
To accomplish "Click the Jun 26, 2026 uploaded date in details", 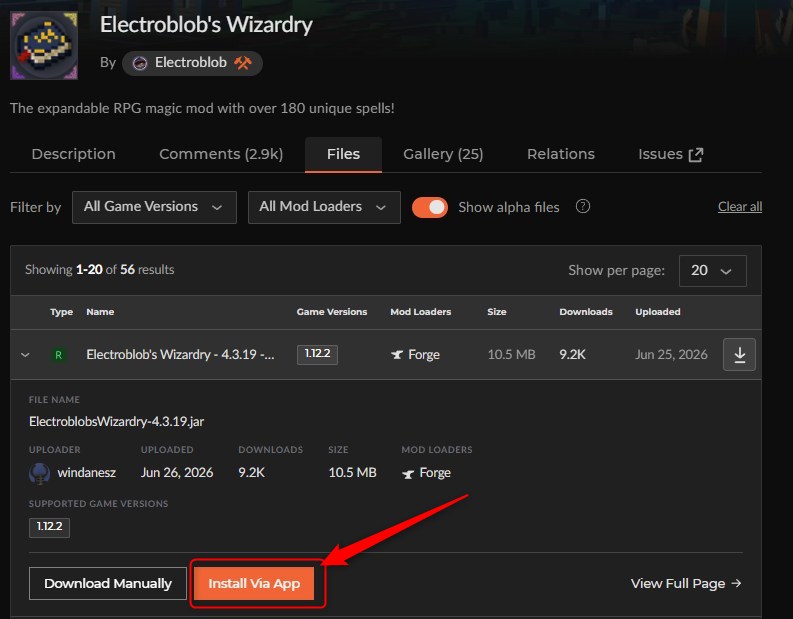I will click(x=177, y=473).
